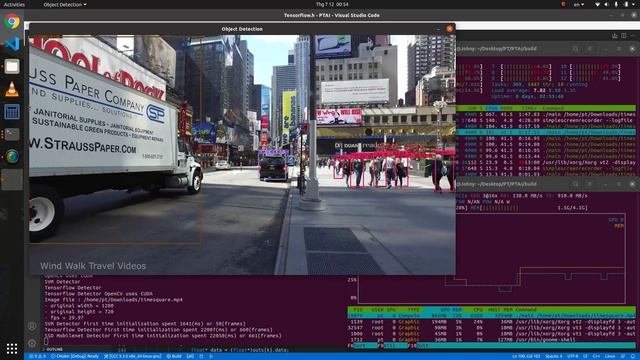Click the search icon in lower terminal window

click(575, 184)
